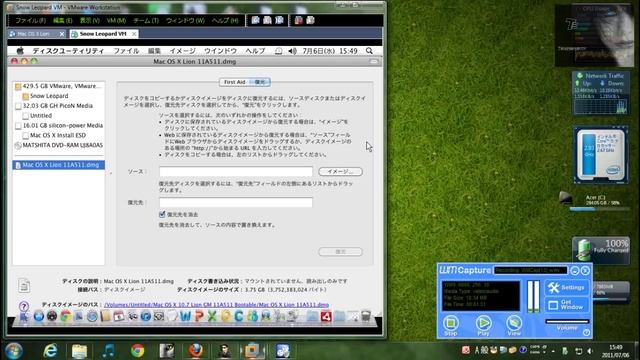This screenshot has height=360, width=640.
Task: Click the battery 100% Fully Charged gadget
Action: pos(600,250)
